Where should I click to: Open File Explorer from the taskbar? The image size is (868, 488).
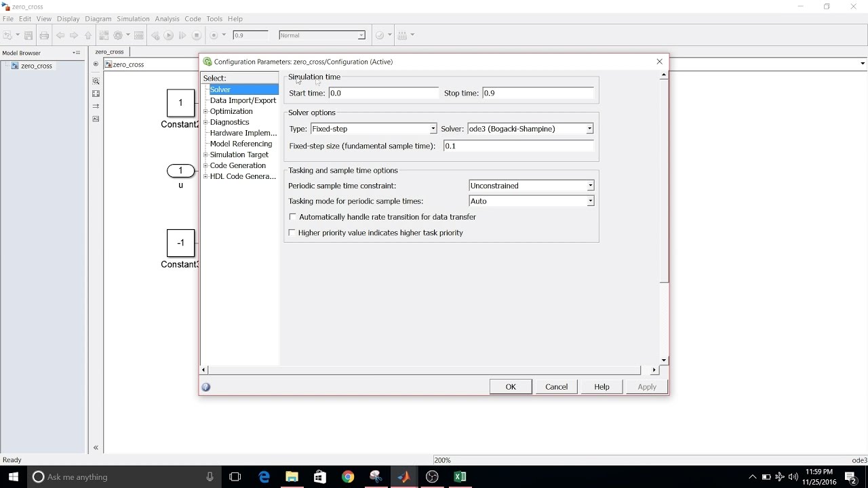coord(292,476)
